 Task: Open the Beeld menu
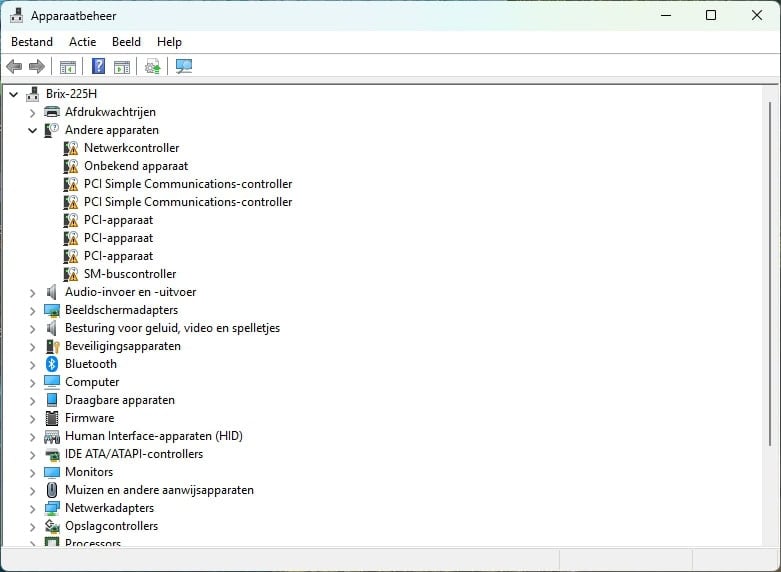[x=126, y=42]
